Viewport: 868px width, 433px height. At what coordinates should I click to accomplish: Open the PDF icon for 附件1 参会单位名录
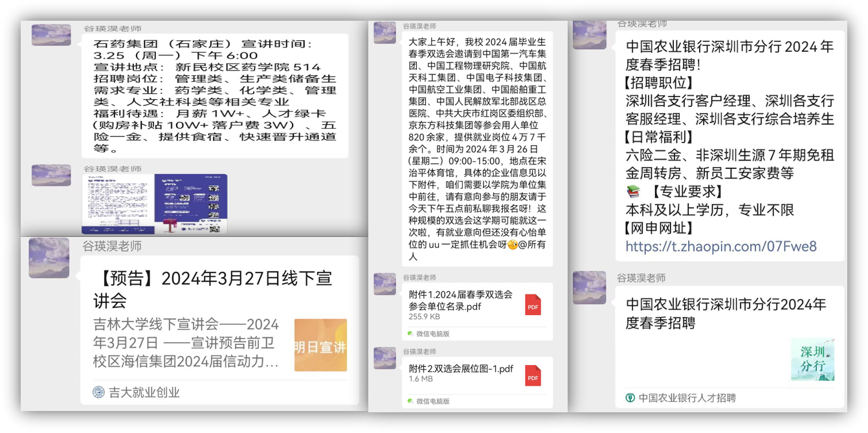[533, 305]
